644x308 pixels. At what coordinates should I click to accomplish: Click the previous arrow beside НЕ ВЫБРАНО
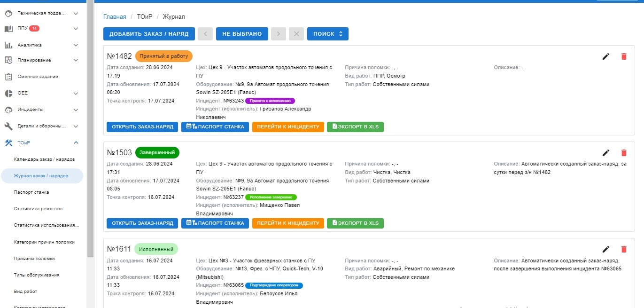[205, 34]
